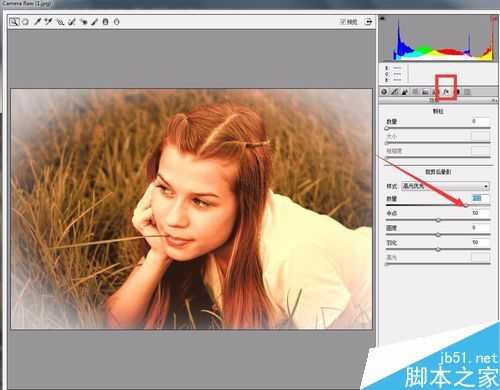The image size is (500, 390).
Task: Toggle highlight clipping warning in histogram
Action: pos(494,19)
